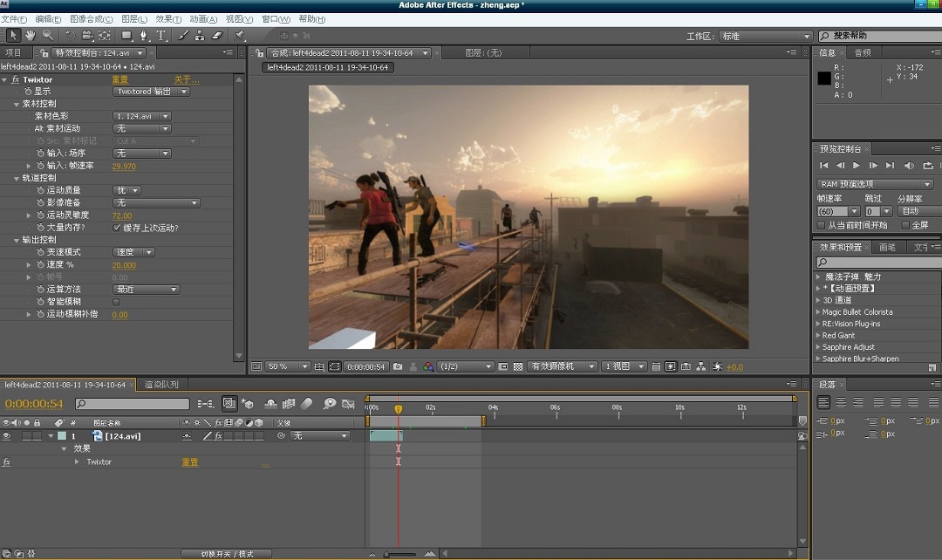The image size is (942, 560).
Task: Choose the Horizontal Type tool
Action: click(161, 36)
